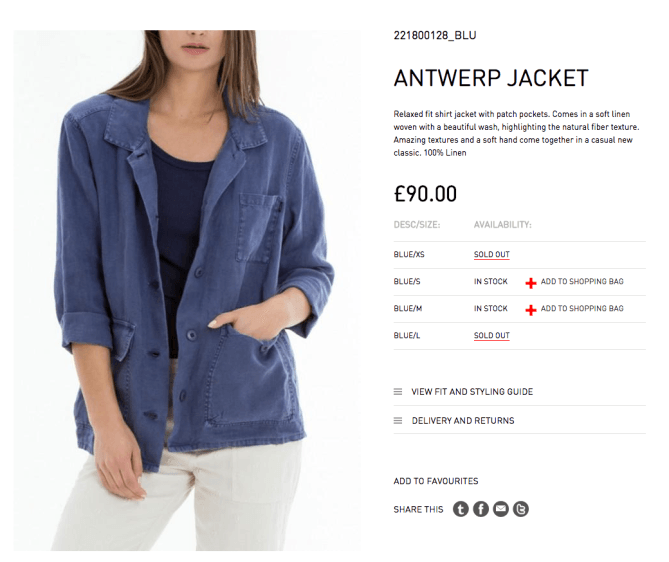This screenshot has height=562, width=669.
Task: Share product on Facebook icon
Action: (480, 509)
